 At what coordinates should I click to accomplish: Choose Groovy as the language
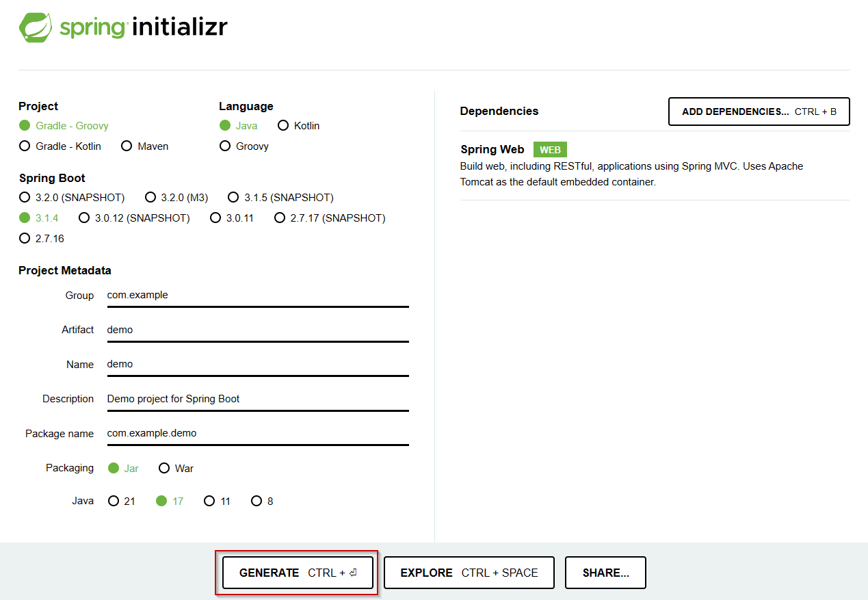click(244, 146)
